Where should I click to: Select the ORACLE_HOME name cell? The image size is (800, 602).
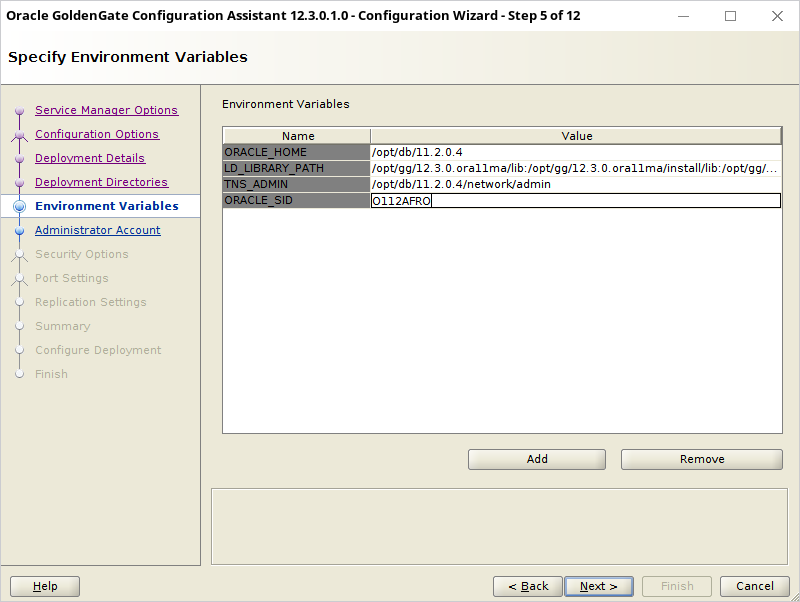click(x=296, y=152)
